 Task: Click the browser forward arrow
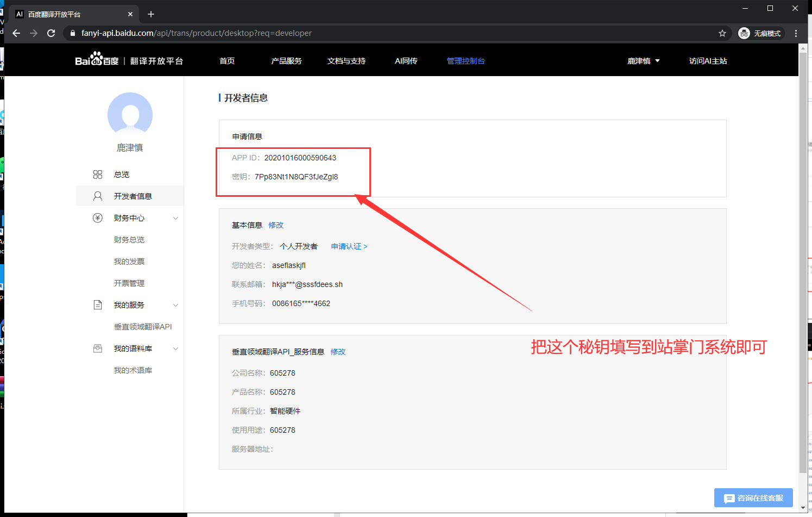(x=34, y=33)
